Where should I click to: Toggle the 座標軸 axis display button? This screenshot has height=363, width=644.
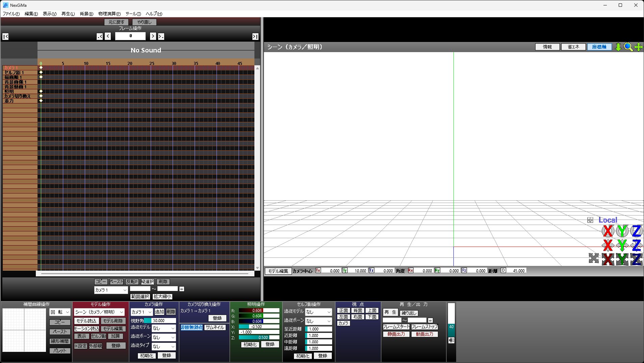(x=599, y=47)
